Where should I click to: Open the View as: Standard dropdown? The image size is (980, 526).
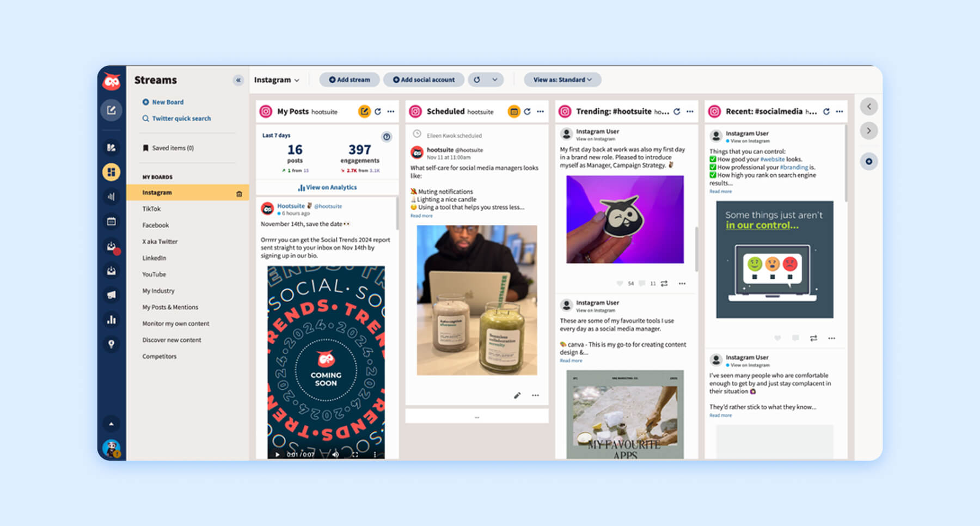tap(562, 79)
